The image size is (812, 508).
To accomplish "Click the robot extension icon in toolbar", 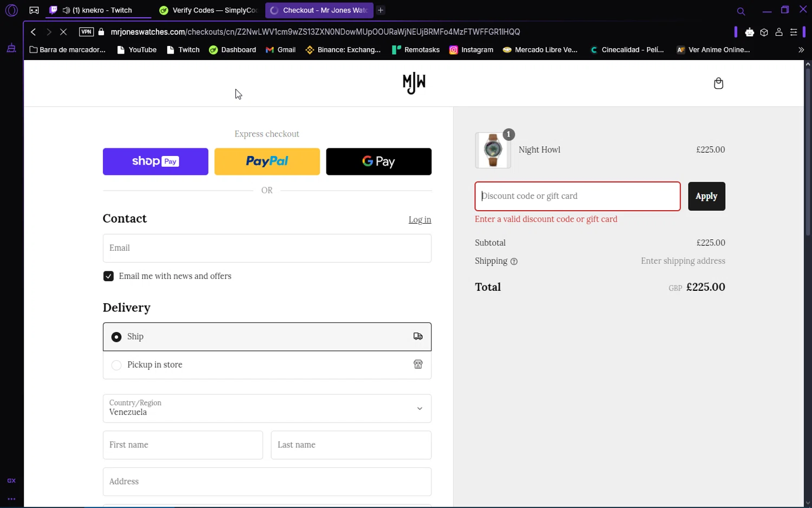I will 749,32.
